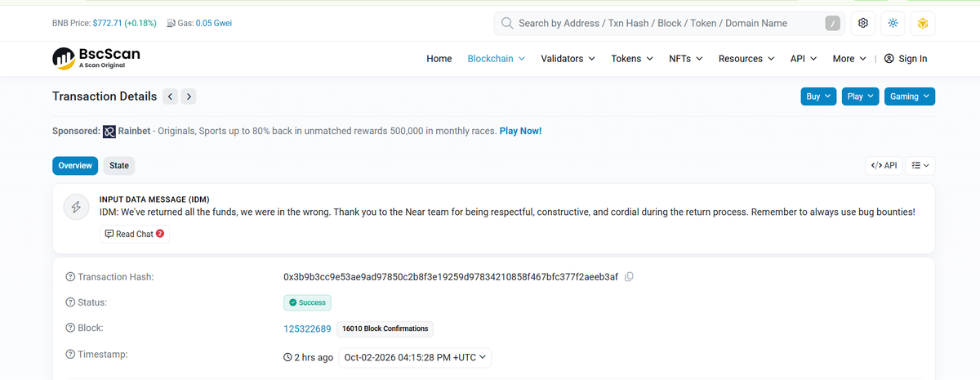Go to the Home page
The height and width of the screenshot is (380, 980).
[439, 59]
